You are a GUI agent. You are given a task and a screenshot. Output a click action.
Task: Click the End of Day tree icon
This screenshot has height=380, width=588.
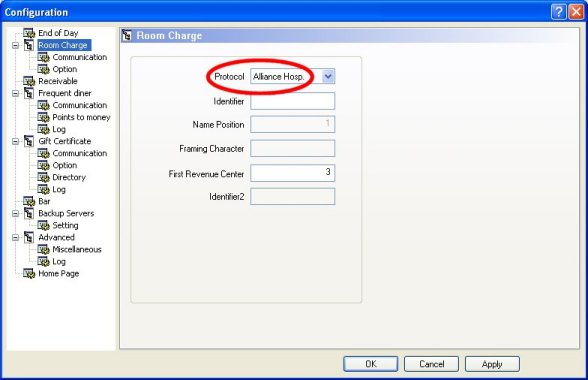[x=29, y=33]
